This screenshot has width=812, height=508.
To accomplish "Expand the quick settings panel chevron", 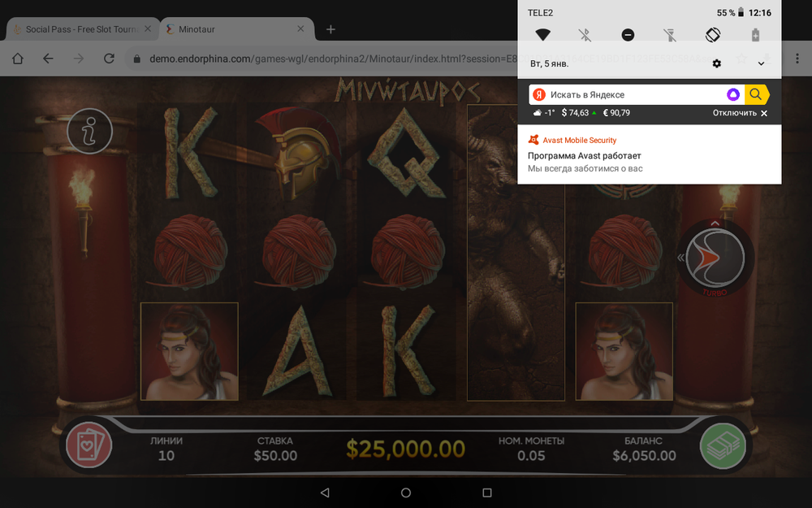I will click(x=762, y=63).
